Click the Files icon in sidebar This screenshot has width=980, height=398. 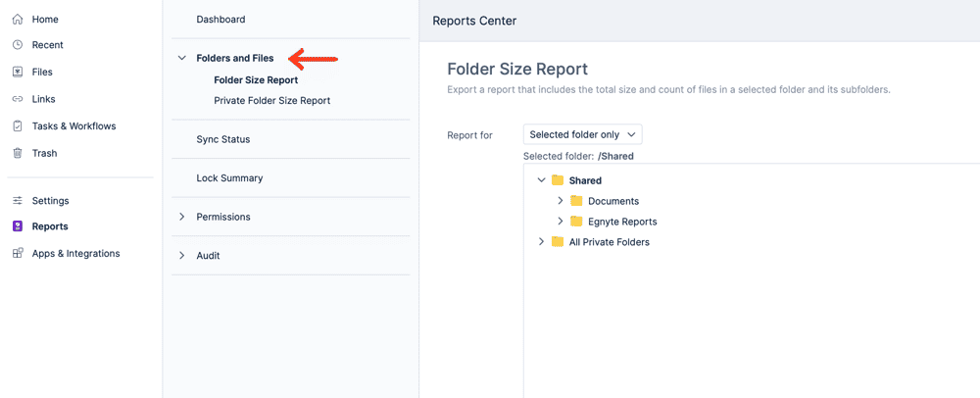point(18,72)
